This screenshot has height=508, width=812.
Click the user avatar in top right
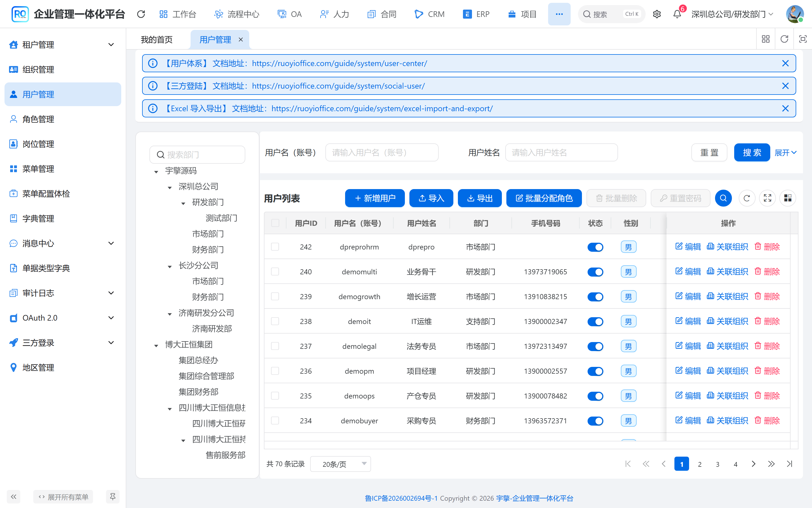pyautogui.click(x=795, y=14)
